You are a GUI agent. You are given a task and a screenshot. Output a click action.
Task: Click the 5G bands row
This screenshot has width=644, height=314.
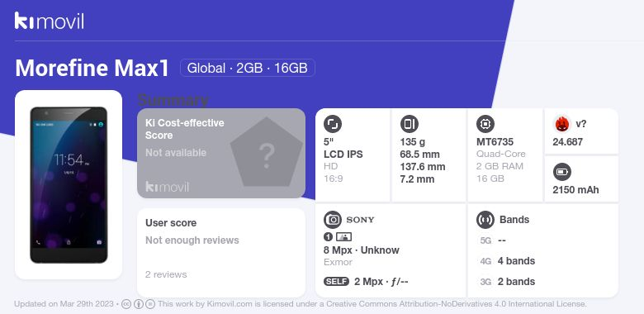[493, 240]
